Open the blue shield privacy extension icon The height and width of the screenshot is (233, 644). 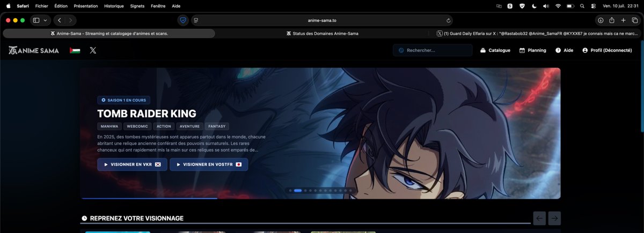pyautogui.click(x=183, y=20)
